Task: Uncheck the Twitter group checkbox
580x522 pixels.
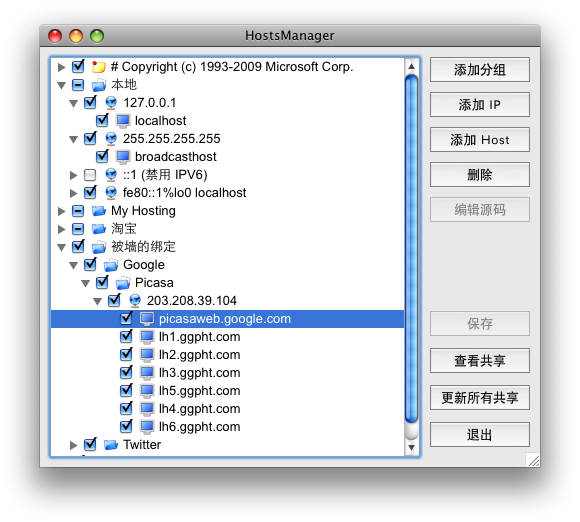Action: [90, 444]
